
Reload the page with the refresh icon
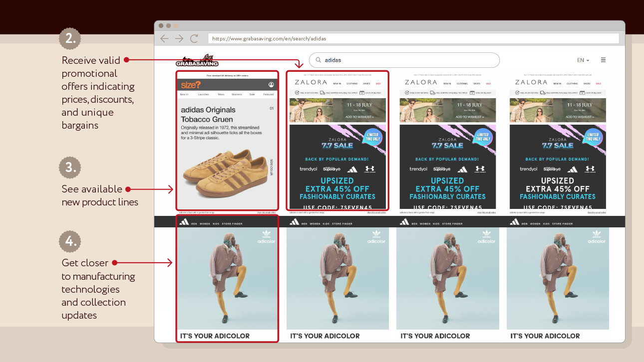194,38
